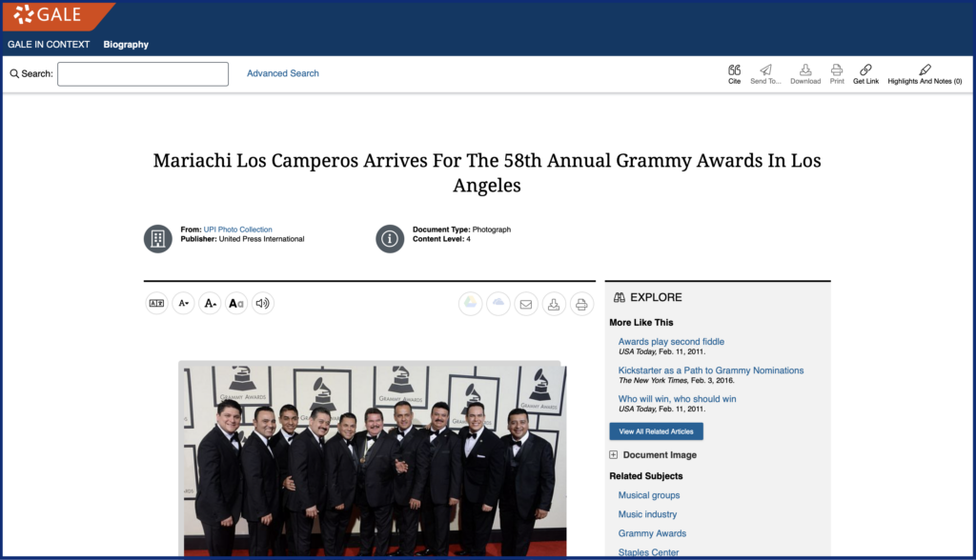Viewport: 976px width, 560px height.
Task: Click the document information icon
Action: [390, 239]
